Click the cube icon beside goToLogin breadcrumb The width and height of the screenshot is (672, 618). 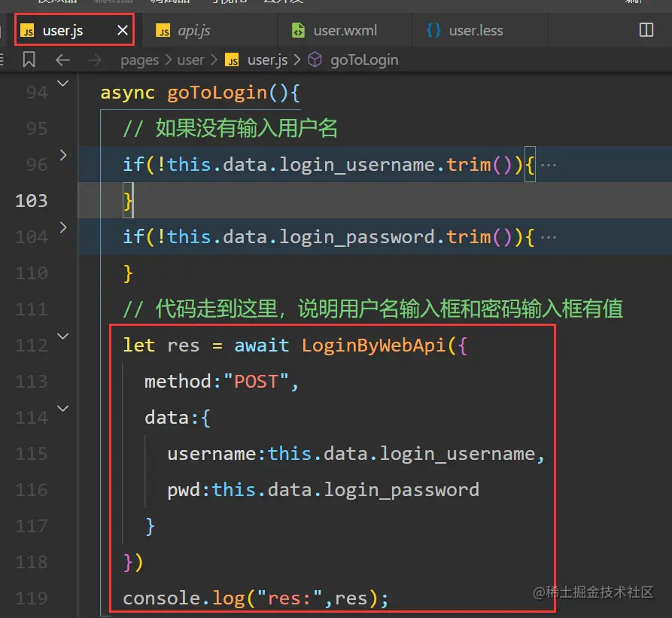[x=315, y=59]
